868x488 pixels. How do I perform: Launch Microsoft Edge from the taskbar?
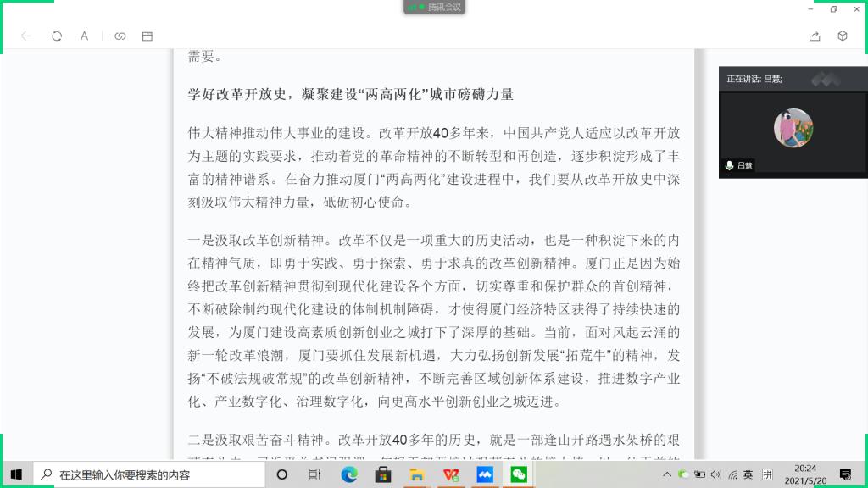348,475
